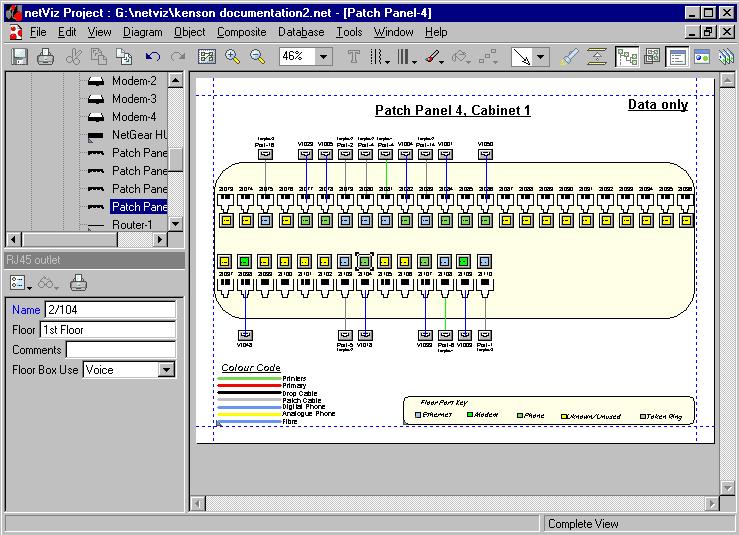This screenshot has height=535, width=739.
Task: Click the navigate up level icon
Action: 597,57
